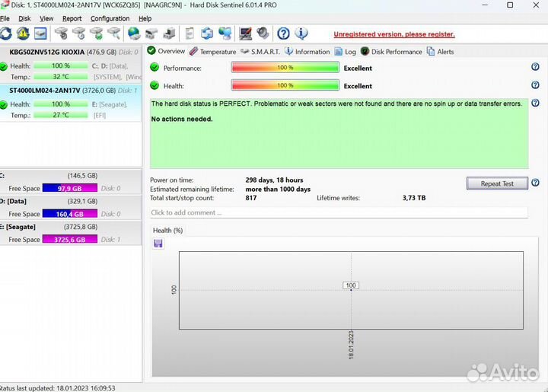
Task: Click the Unregistered version, please register link
Action: pos(394,34)
